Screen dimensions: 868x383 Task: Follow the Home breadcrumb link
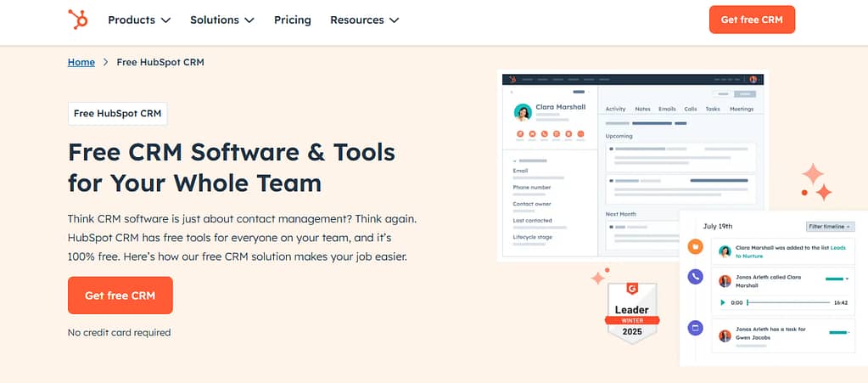click(x=81, y=62)
